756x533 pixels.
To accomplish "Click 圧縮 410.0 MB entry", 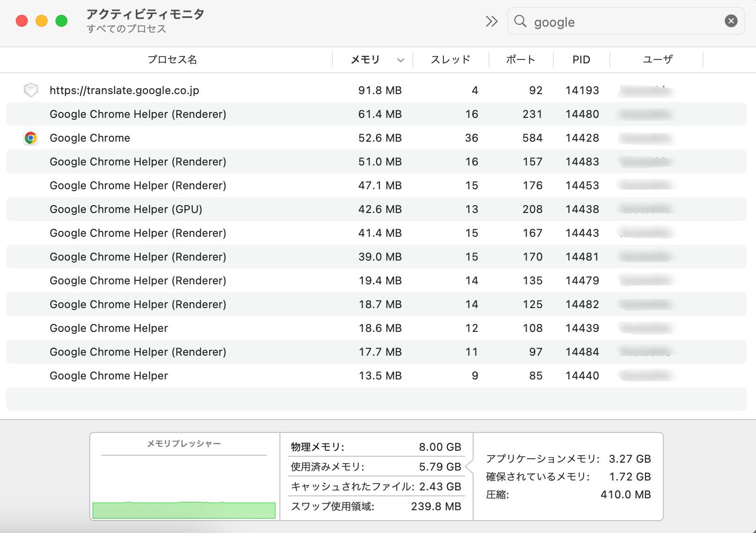I will tap(568, 494).
